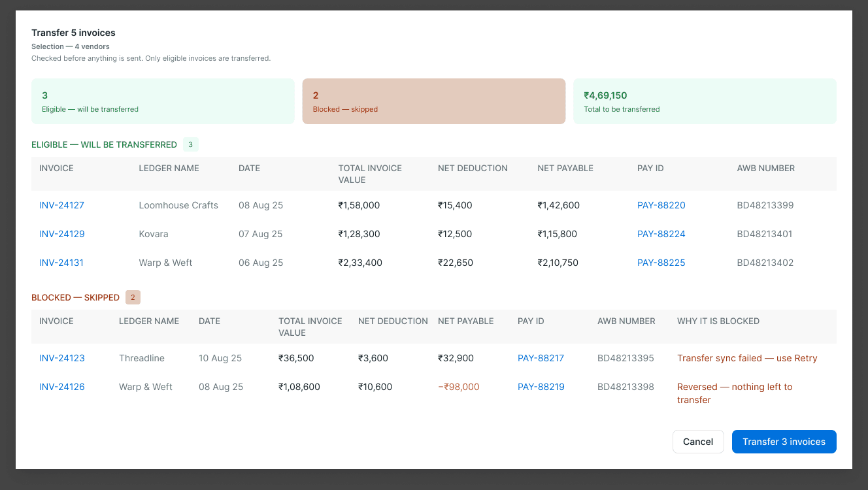Viewport: 868px width, 490px height.
Task: Click net deduction ₹3,600
Action: [373, 358]
